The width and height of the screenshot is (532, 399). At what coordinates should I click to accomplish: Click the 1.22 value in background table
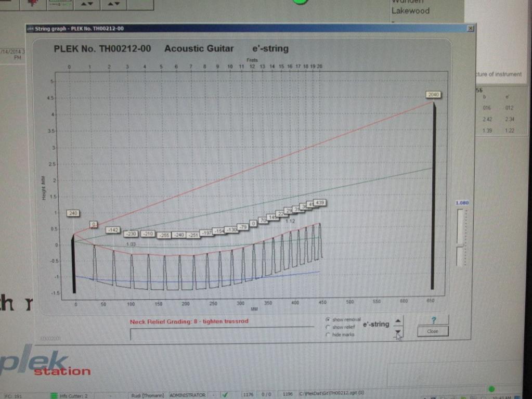[x=510, y=131]
